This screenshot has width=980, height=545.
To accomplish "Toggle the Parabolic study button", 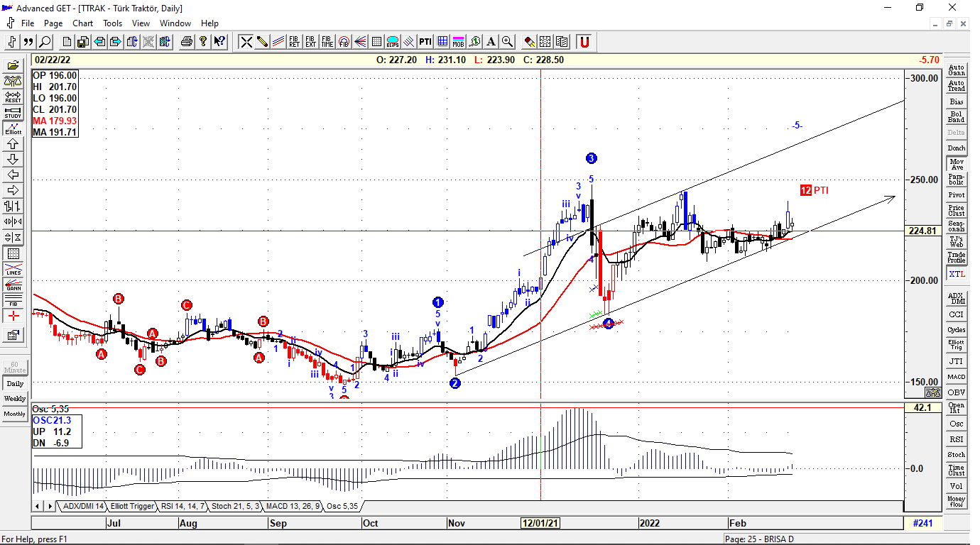I will click(957, 180).
